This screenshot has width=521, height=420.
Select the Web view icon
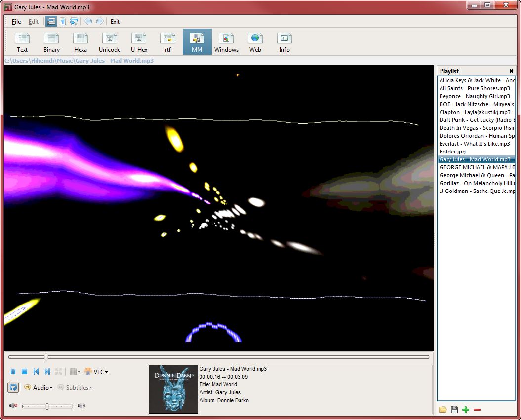tap(255, 42)
